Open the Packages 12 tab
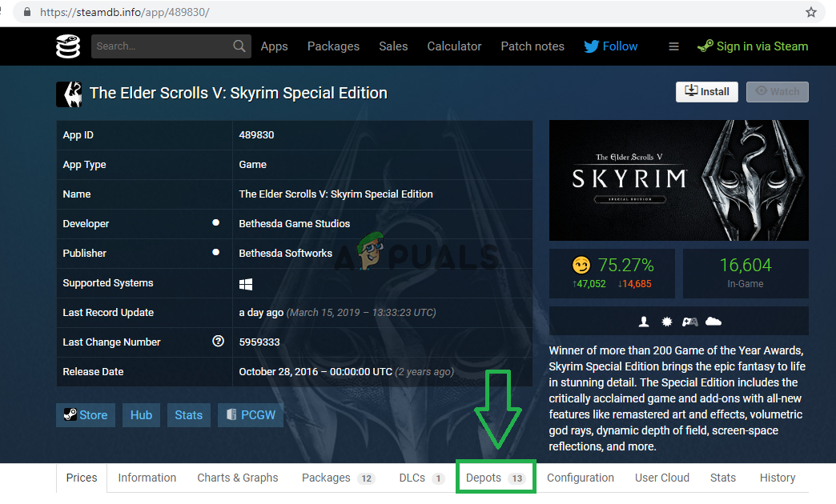The image size is (836, 504). point(339,478)
